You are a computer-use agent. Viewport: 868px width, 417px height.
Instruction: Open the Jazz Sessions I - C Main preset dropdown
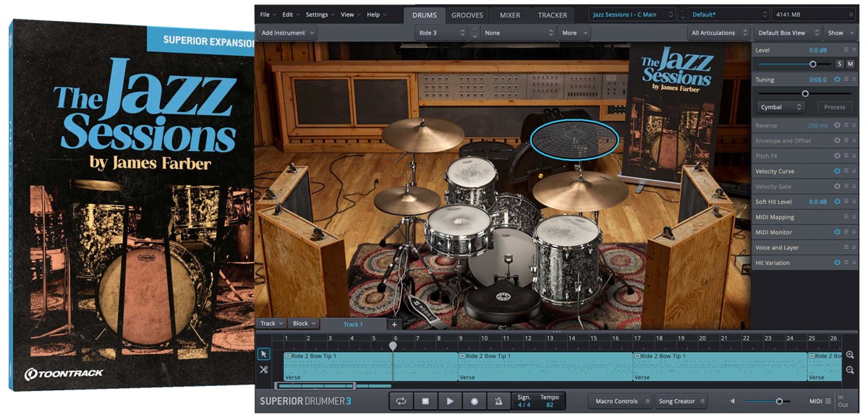(631, 14)
